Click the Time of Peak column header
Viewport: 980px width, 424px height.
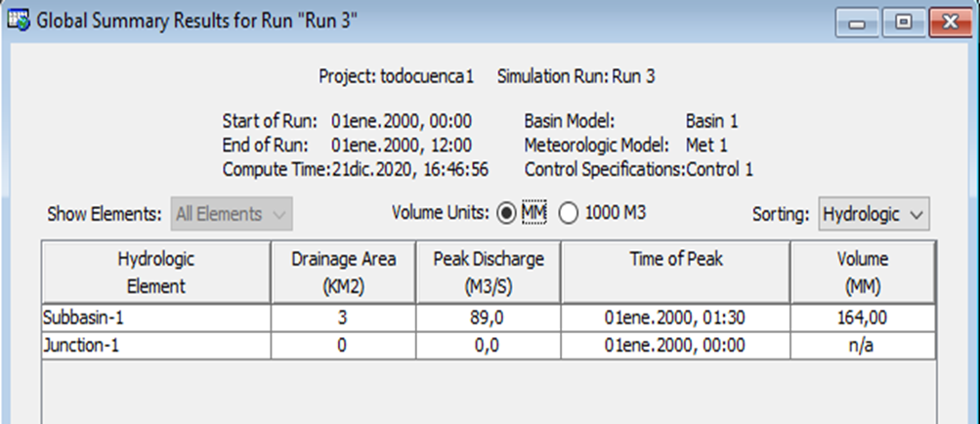(675, 273)
